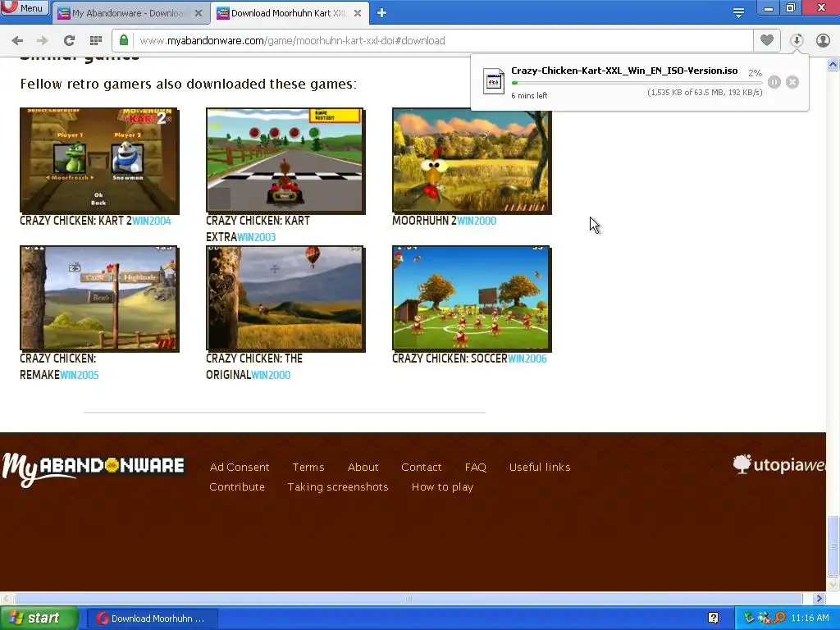The width and height of the screenshot is (840, 630).
Task: Open the About footer link
Action: tap(363, 467)
